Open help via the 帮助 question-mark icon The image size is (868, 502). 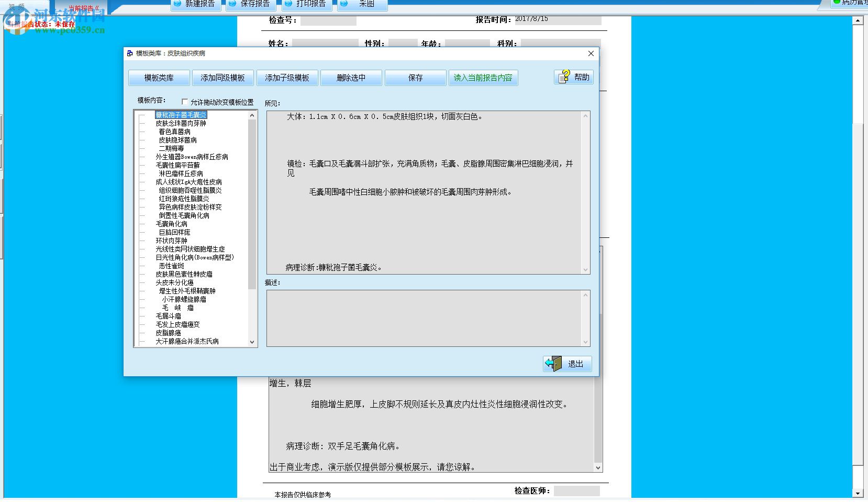coord(564,77)
